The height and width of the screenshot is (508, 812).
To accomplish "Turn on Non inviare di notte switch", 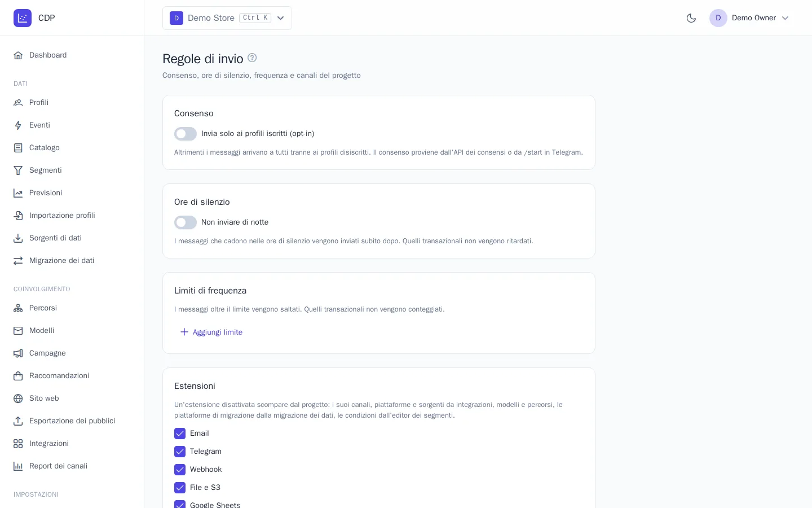I will tap(186, 222).
